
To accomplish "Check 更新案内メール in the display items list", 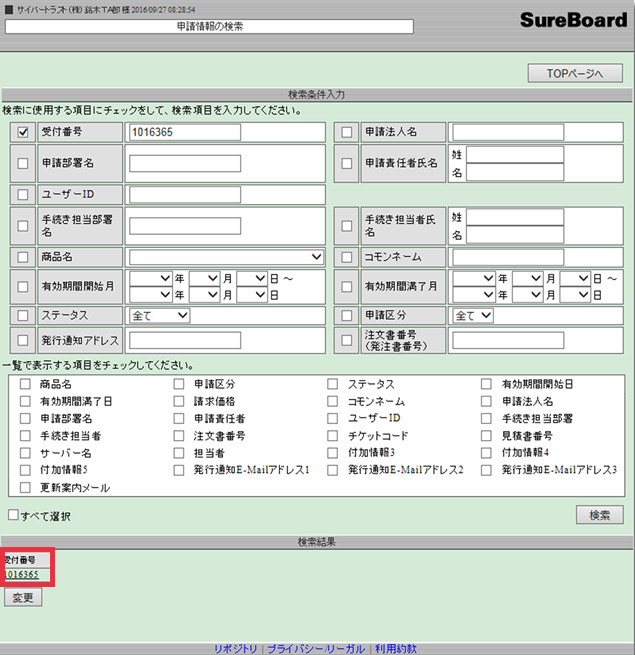I will click(x=25, y=487).
